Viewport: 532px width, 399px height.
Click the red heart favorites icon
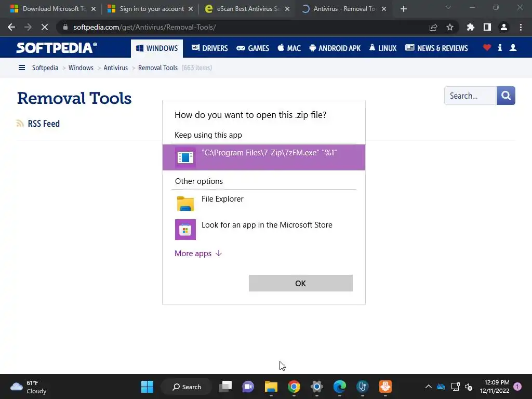[x=487, y=47]
